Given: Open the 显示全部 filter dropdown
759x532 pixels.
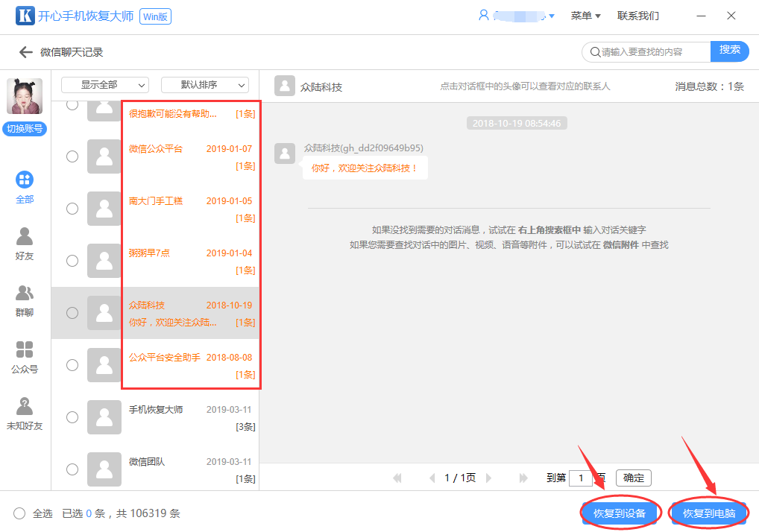Looking at the screenshot, I should coord(105,85).
